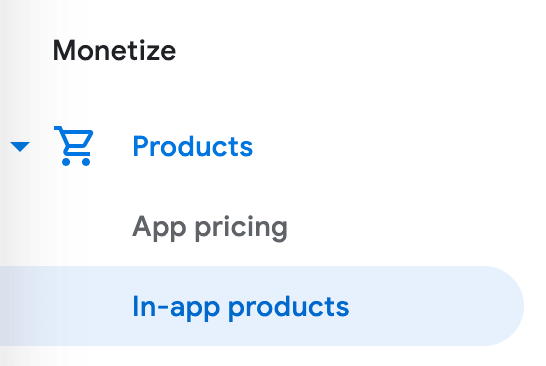
Task: Click the highlighted In-app products pill
Action: pos(262,306)
